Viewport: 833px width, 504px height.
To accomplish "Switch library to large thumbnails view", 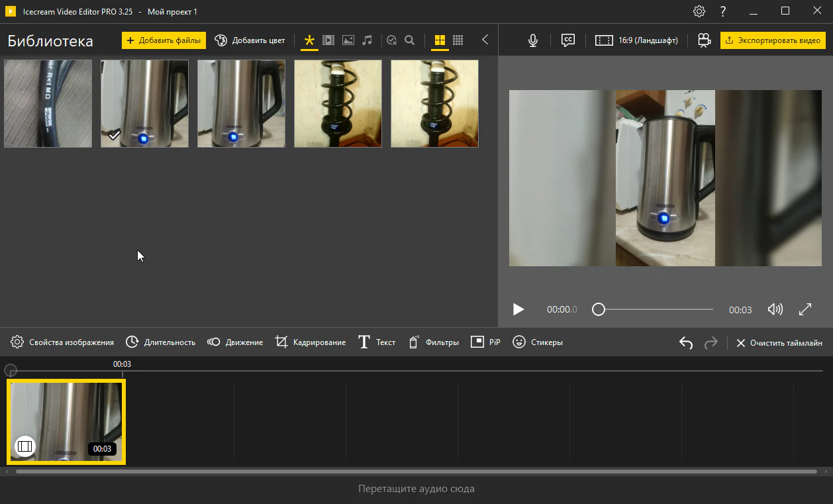I will click(440, 40).
